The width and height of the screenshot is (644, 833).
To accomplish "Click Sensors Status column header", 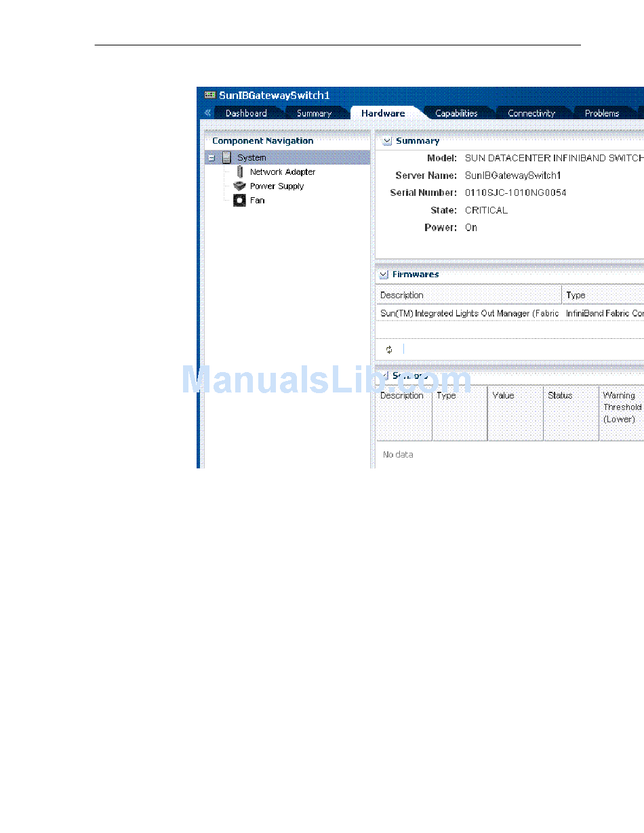I will tap(571, 413).
